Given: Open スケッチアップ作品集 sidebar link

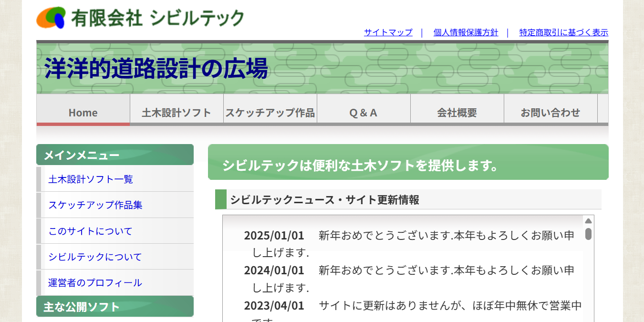Looking at the screenshot, I should [x=95, y=205].
